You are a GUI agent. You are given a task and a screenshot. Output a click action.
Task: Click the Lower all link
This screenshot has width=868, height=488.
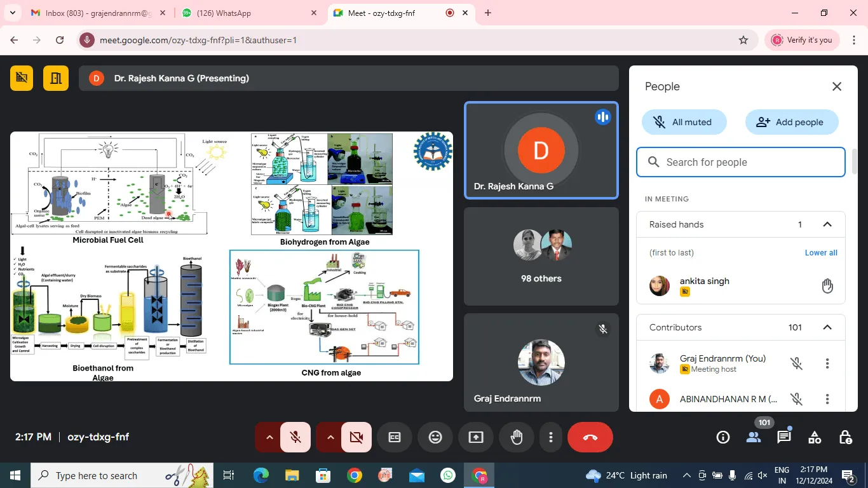(x=821, y=252)
